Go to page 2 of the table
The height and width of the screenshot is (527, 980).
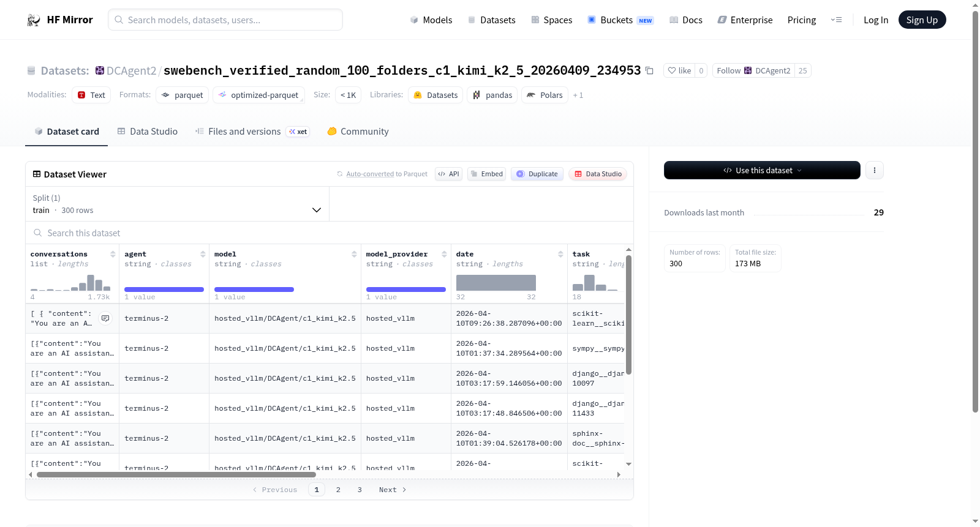[338, 490]
